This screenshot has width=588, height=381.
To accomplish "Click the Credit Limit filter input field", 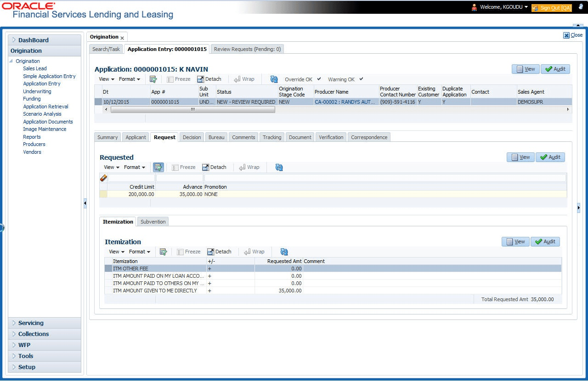I will [x=131, y=178].
